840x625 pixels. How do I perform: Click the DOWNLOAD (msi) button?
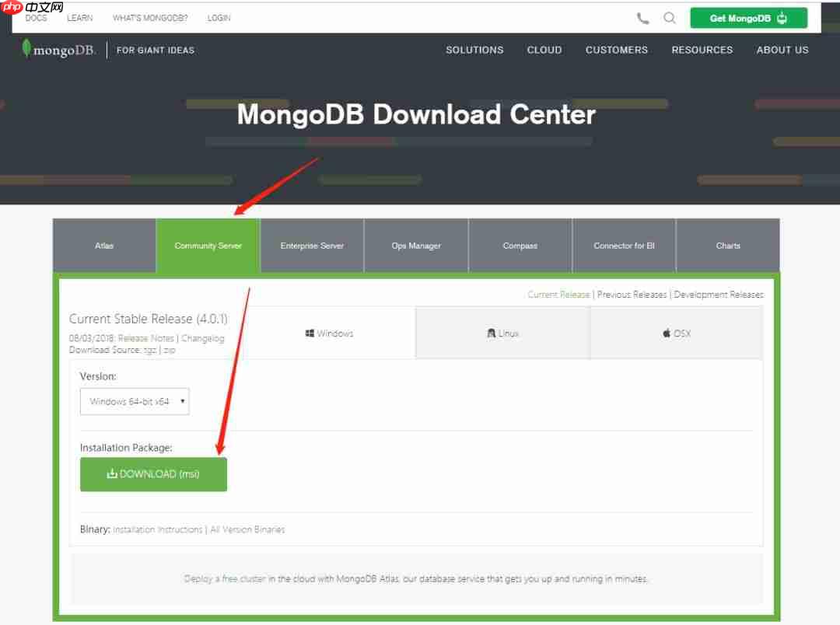153,474
